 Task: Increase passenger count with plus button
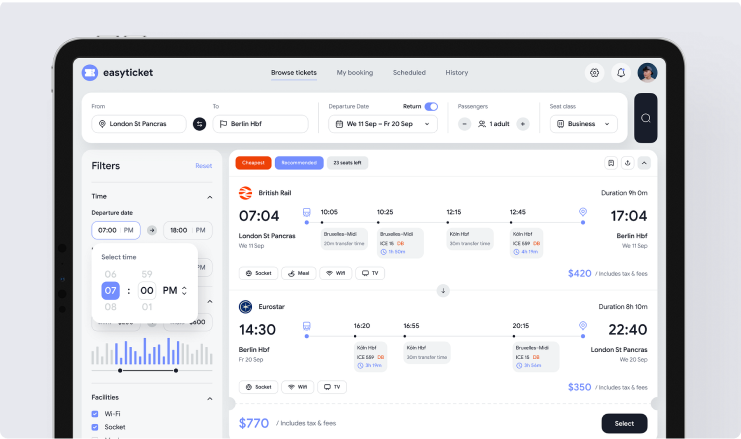(523, 124)
